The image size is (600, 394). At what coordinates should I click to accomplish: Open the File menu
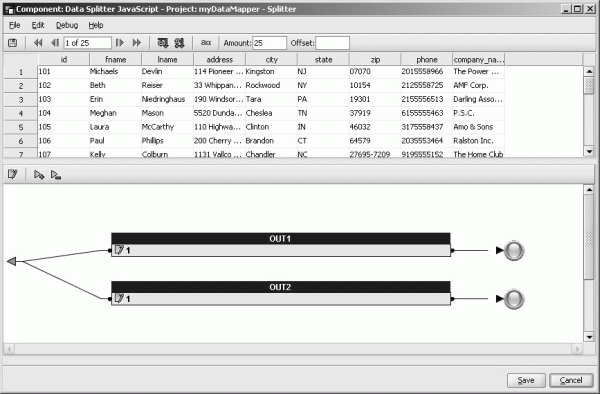[x=15, y=25]
